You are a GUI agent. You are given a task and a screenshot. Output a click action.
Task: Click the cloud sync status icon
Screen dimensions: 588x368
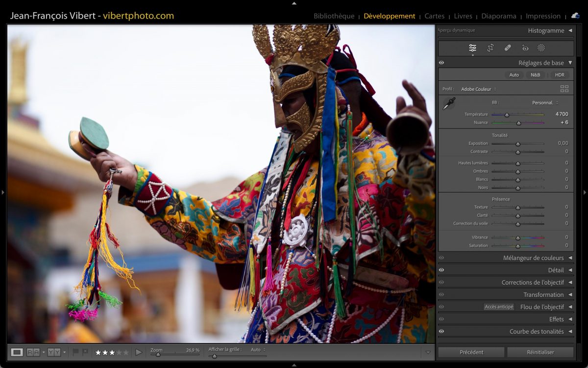pyautogui.click(x=575, y=16)
